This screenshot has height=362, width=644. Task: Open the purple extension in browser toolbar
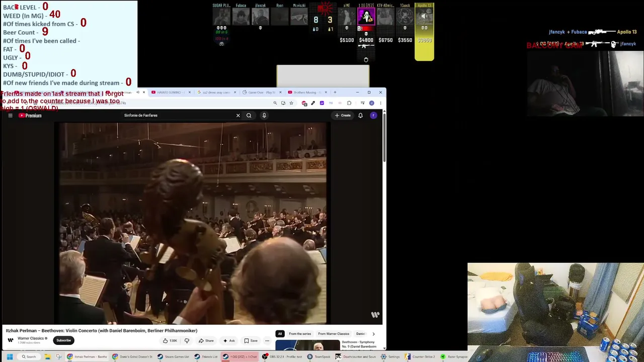pyautogui.click(x=322, y=103)
